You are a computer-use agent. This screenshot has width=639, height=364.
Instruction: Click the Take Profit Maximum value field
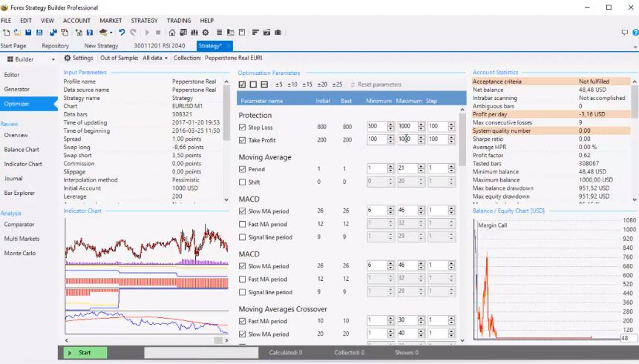407,139
